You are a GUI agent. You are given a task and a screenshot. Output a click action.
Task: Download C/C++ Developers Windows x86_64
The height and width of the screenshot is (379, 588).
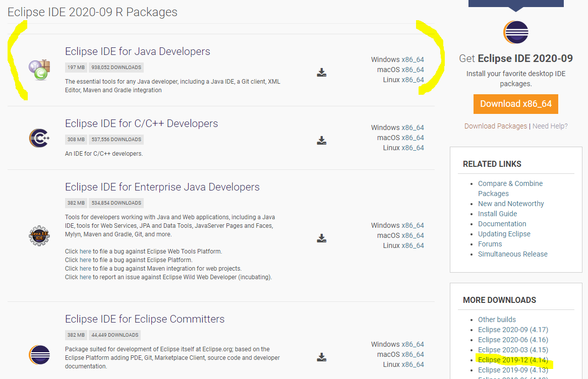[413, 128]
